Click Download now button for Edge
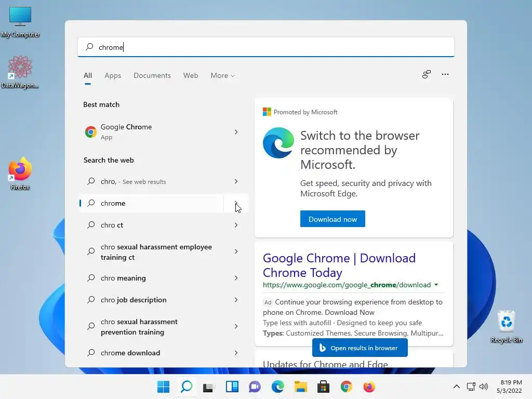 pyautogui.click(x=332, y=219)
